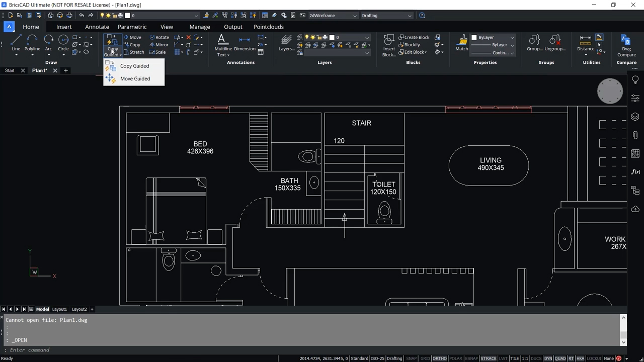Toggle ORTHO mode in the status bar
This screenshot has height=362, width=644.
[440, 358]
